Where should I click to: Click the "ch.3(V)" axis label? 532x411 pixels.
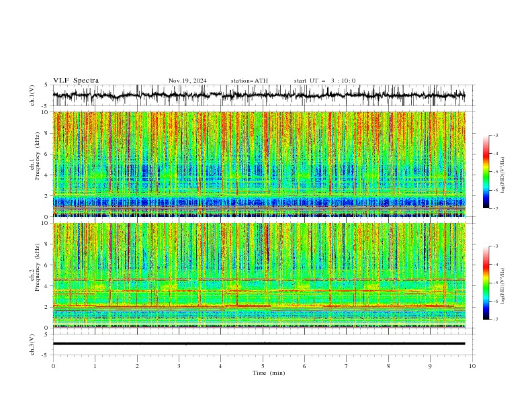32,345
